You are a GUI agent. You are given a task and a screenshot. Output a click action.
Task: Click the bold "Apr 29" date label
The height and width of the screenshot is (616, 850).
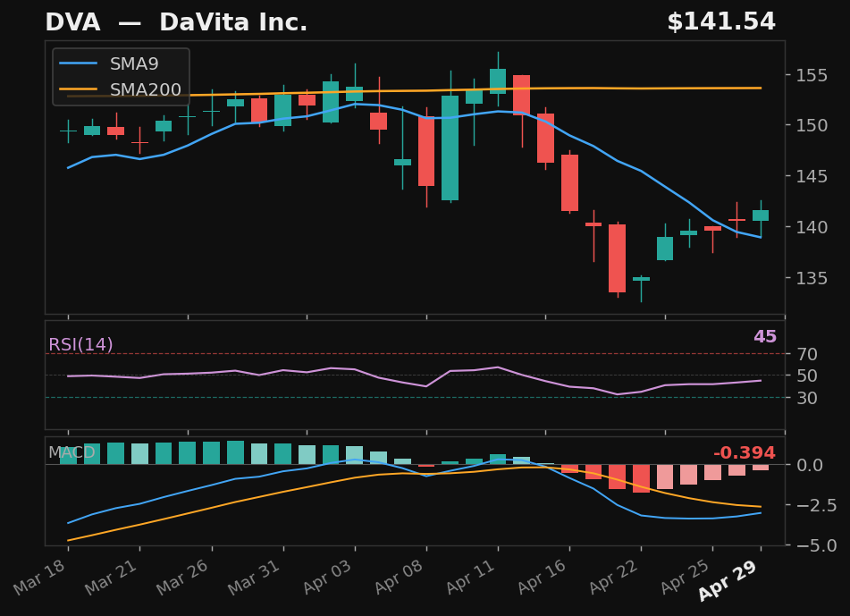point(728,581)
